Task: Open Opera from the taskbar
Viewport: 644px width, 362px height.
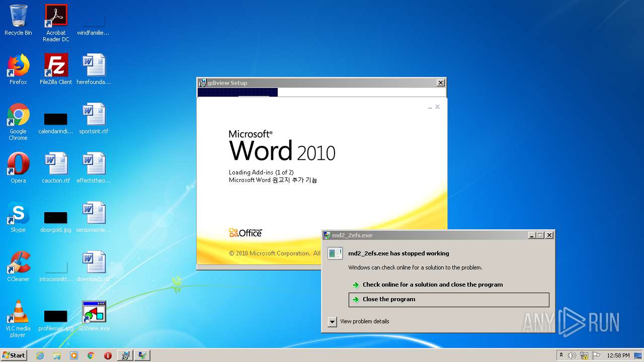Action: pos(108,355)
